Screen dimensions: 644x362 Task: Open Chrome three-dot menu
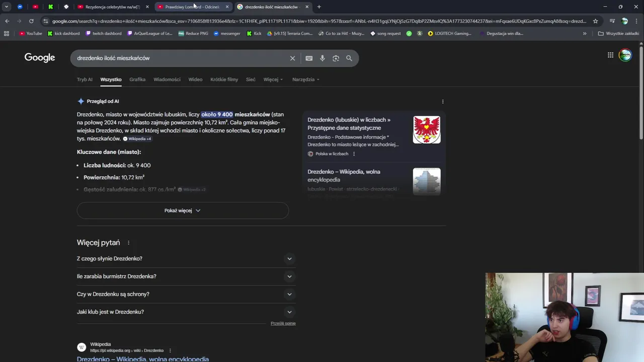click(636, 21)
